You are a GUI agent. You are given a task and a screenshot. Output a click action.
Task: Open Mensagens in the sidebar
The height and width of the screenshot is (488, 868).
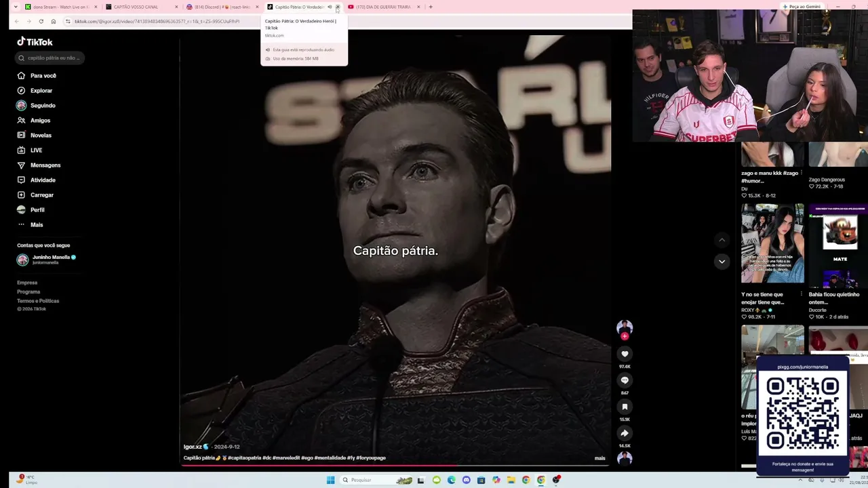point(45,165)
